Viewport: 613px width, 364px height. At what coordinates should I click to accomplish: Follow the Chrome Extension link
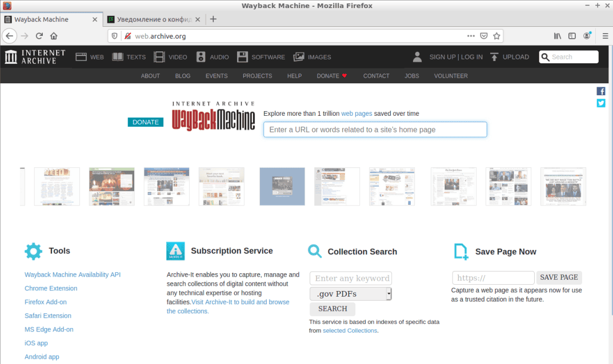51,288
